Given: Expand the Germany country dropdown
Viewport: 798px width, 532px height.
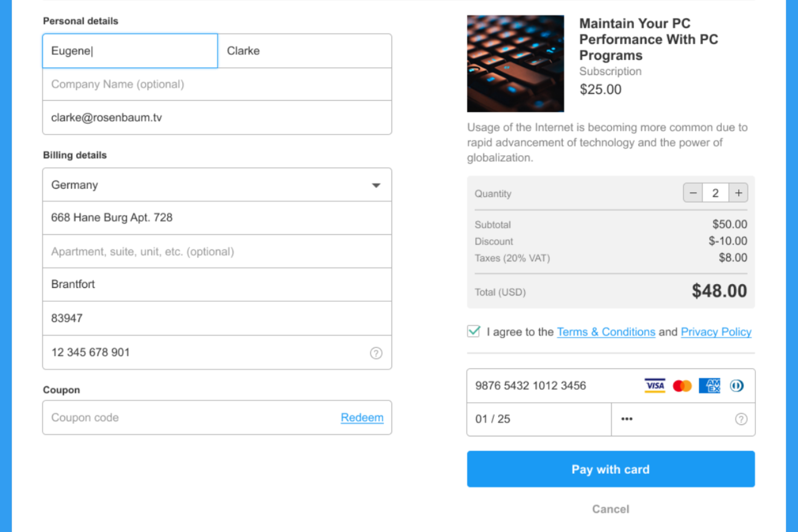Looking at the screenshot, I should pyautogui.click(x=217, y=185).
